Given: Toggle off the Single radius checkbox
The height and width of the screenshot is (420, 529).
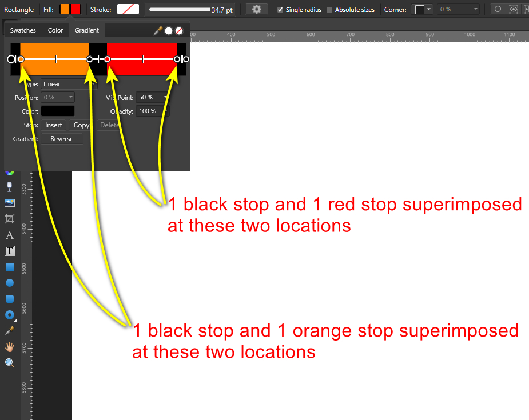Looking at the screenshot, I should tap(280, 9).
